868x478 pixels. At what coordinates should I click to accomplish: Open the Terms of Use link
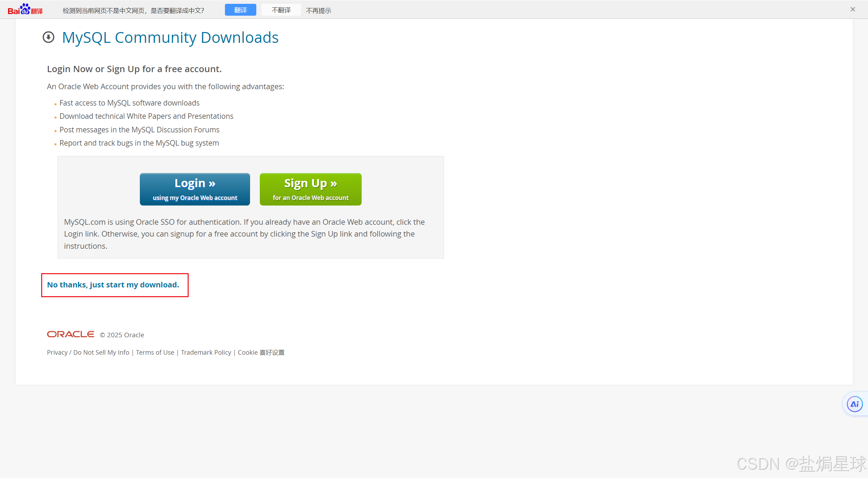click(x=155, y=353)
